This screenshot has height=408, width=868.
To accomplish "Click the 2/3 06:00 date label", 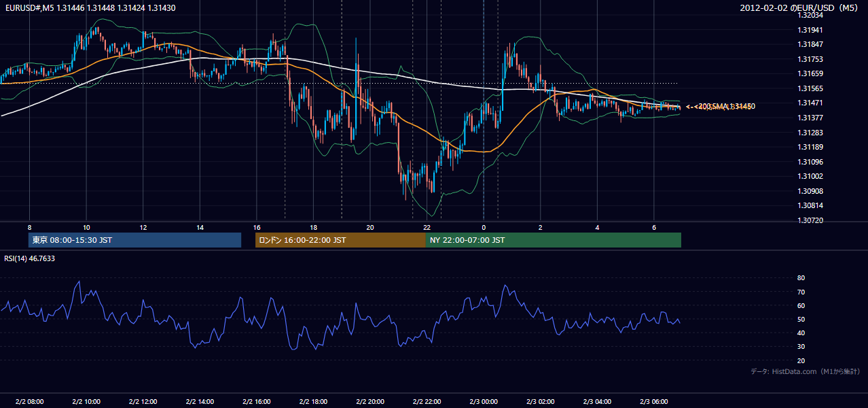I will pos(653,401).
